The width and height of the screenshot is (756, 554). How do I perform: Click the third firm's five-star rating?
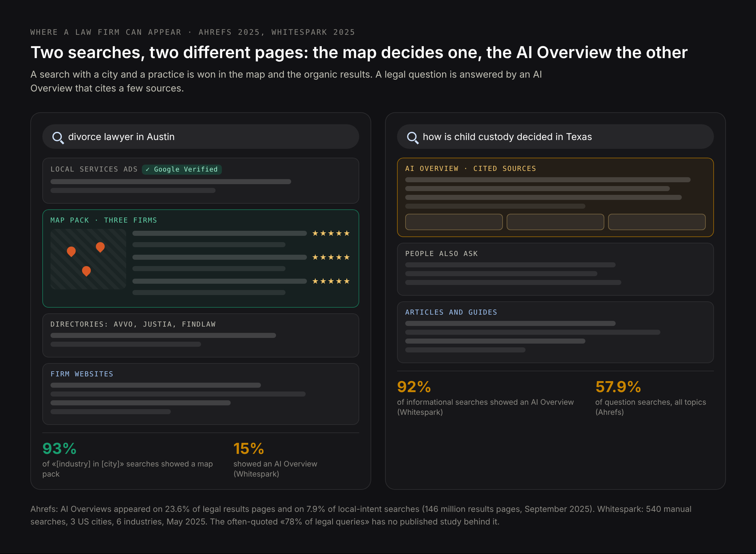click(x=331, y=281)
